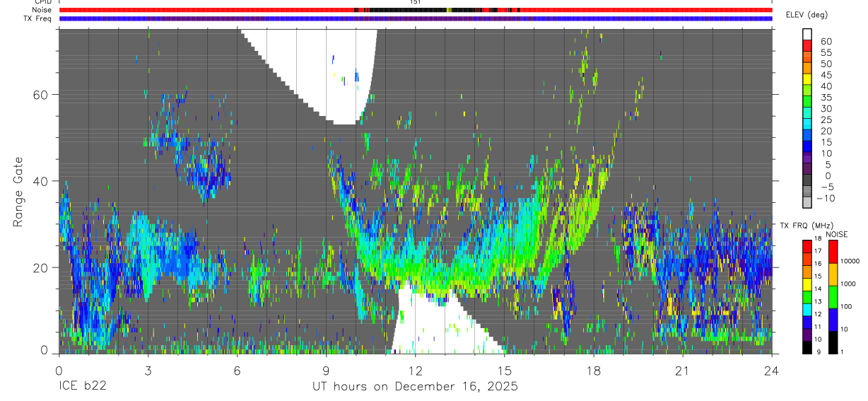
Task: Select the "UT hours on December 16, 2025" label
Action: tap(415, 387)
